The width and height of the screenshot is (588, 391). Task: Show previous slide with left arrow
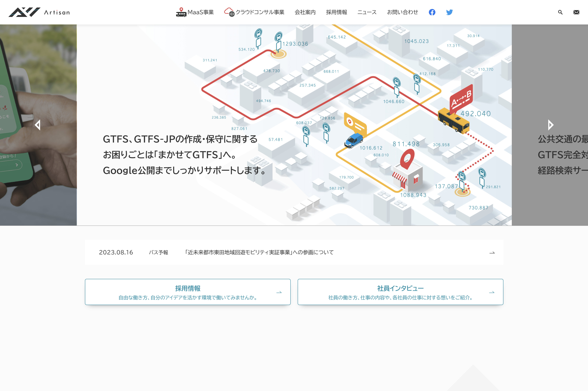pos(38,125)
